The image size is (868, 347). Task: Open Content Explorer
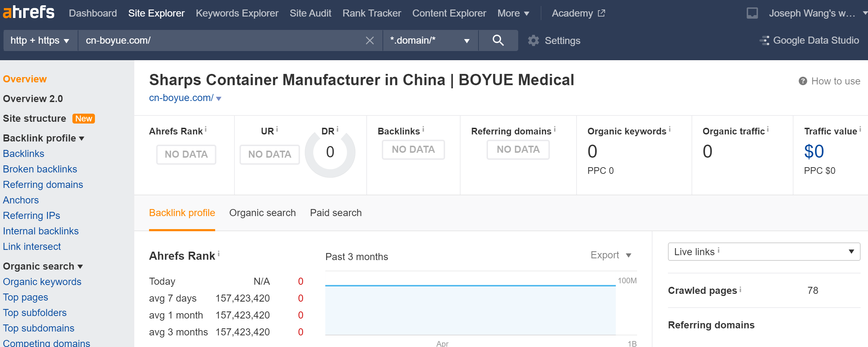click(x=449, y=13)
